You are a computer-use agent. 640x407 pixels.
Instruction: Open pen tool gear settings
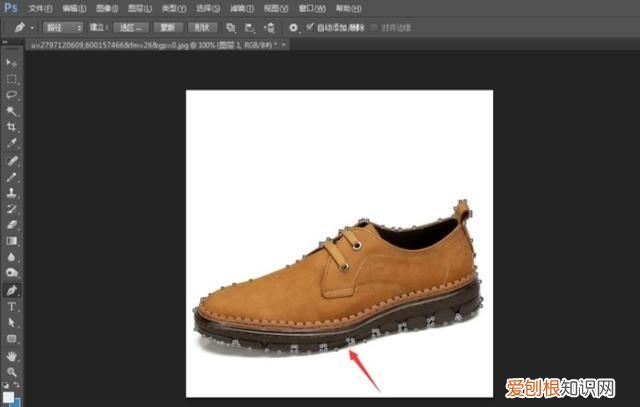pyautogui.click(x=293, y=28)
